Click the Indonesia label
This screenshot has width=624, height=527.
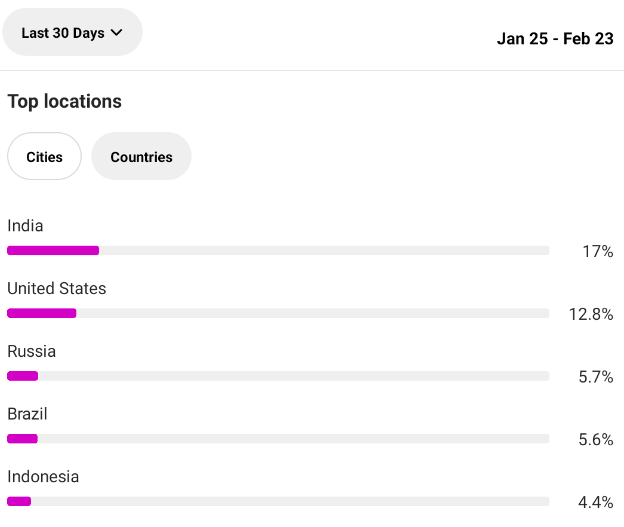pyautogui.click(x=43, y=477)
